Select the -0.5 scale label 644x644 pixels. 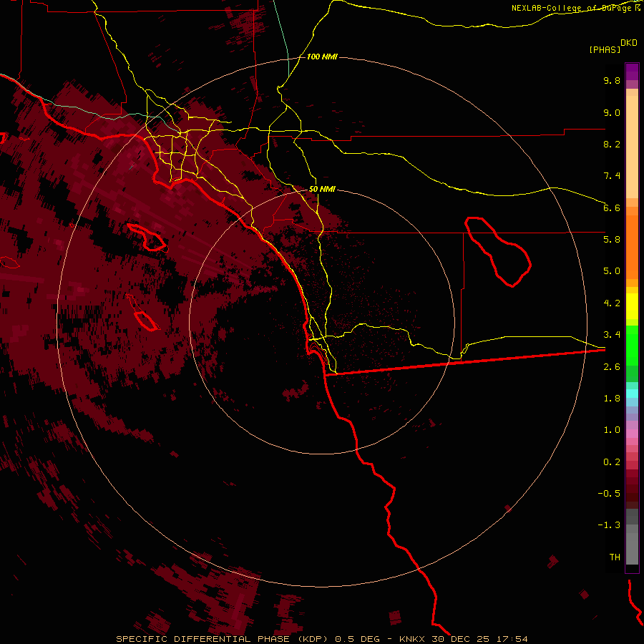pyautogui.click(x=609, y=494)
